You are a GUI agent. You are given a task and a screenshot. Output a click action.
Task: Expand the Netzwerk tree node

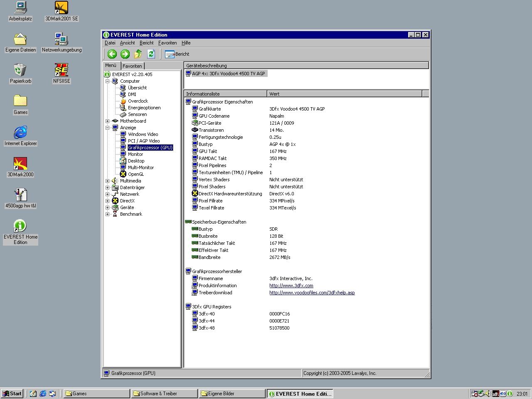(x=107, y=194)
